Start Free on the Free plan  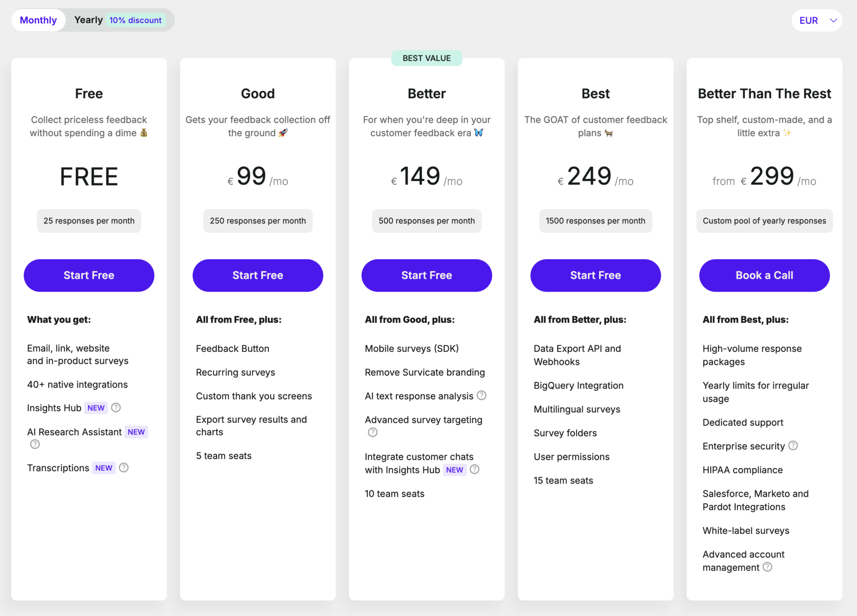coord(89,275)
